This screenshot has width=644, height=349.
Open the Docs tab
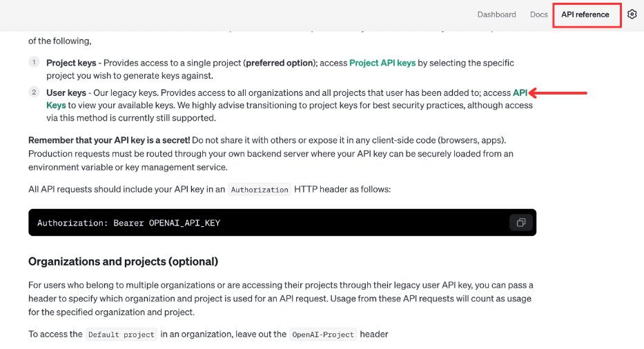coord(538,14)
